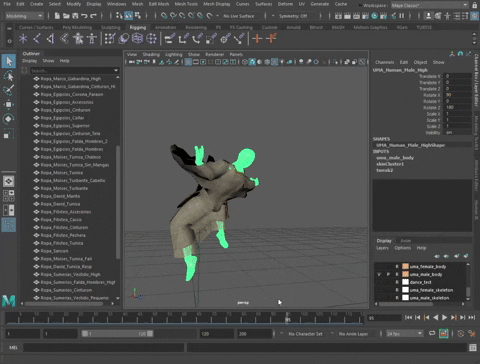Open the Channels menu in Channel Box

point(384,62)
